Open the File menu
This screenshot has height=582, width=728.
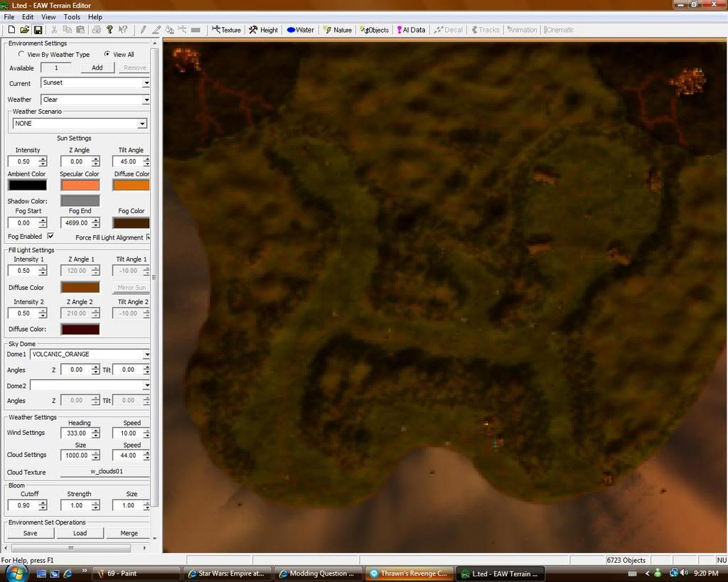coord(9,17)
